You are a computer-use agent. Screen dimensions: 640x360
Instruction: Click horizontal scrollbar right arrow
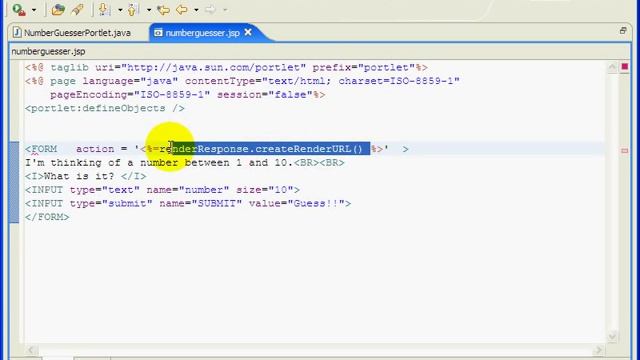click(598, 350)
